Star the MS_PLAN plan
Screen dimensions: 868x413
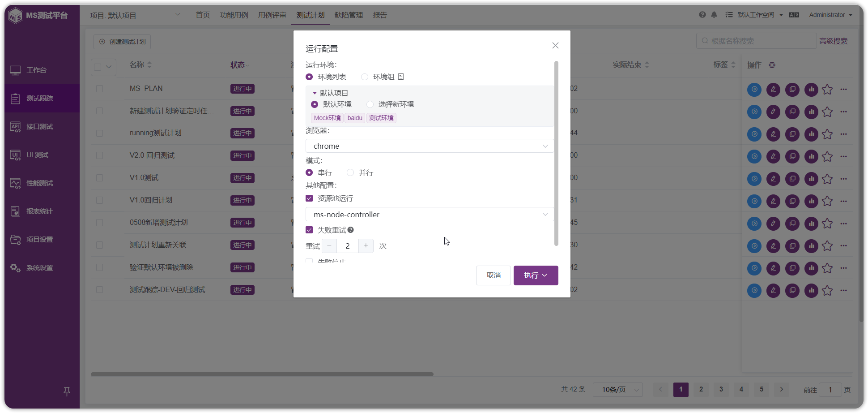coord(827,89)
